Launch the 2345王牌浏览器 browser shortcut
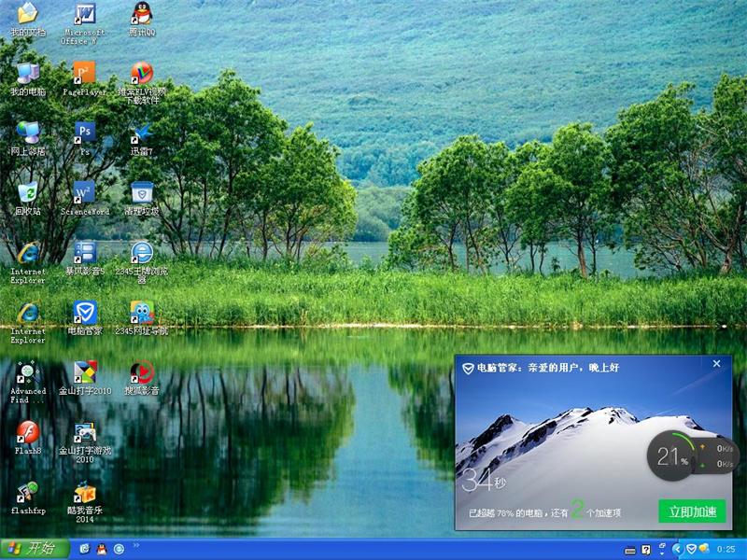The height and width of the screenshot is (560, 747). coord(141,252)
